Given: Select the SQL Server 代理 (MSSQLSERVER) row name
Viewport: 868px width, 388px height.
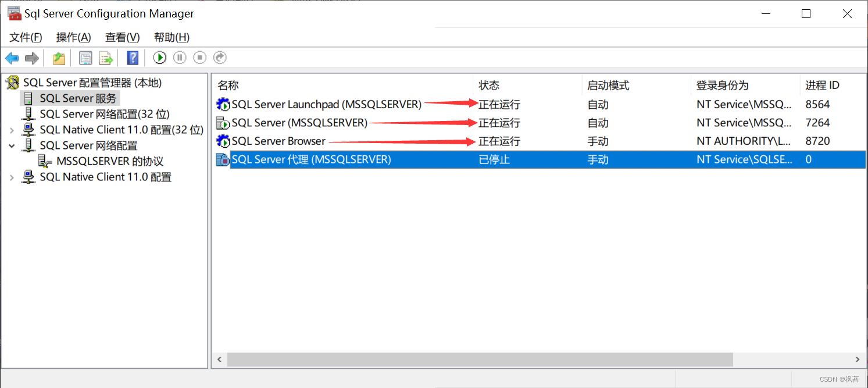Looking at the screenshot, I should pos(312,159).
